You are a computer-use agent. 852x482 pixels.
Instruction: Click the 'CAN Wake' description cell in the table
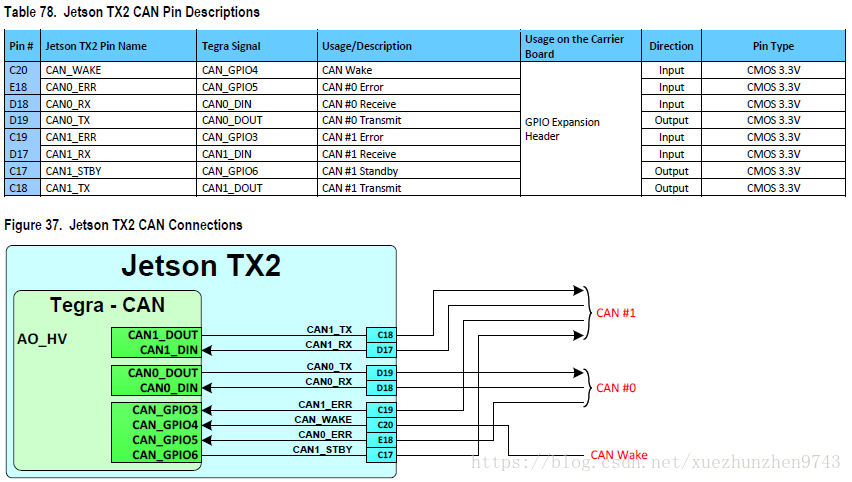(x=418, y=70)
